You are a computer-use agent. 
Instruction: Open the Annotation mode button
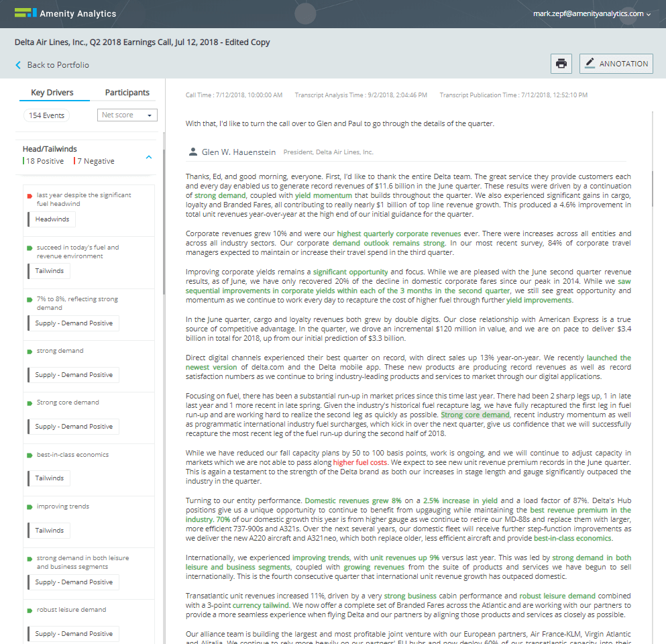coord(616,64)
